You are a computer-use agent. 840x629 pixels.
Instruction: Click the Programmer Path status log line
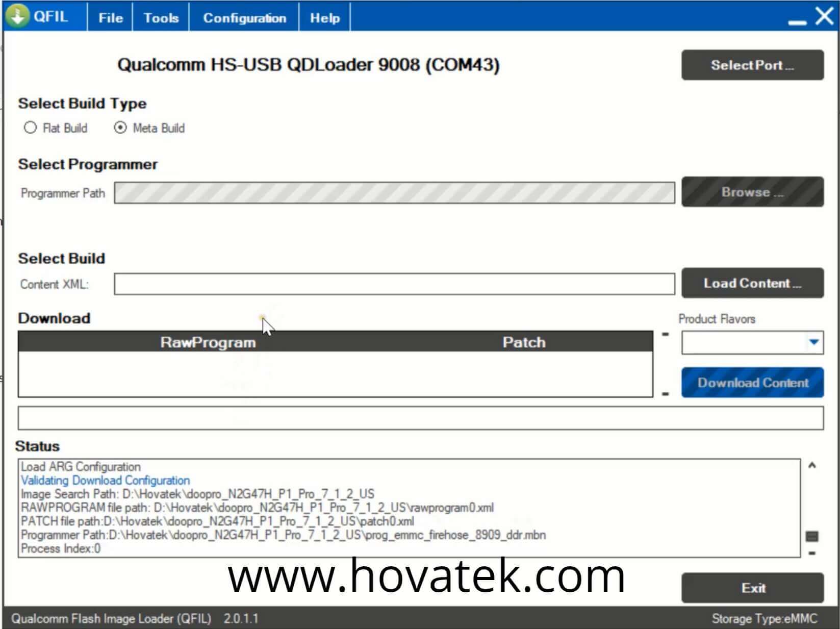coord(283,535)
